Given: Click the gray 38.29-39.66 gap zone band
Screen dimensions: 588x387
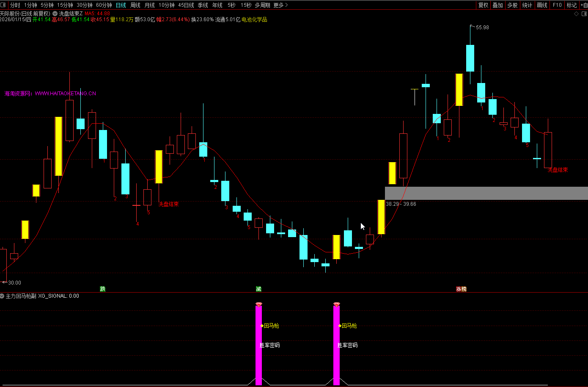Looking at the screenshot, I should pos(486,193).
